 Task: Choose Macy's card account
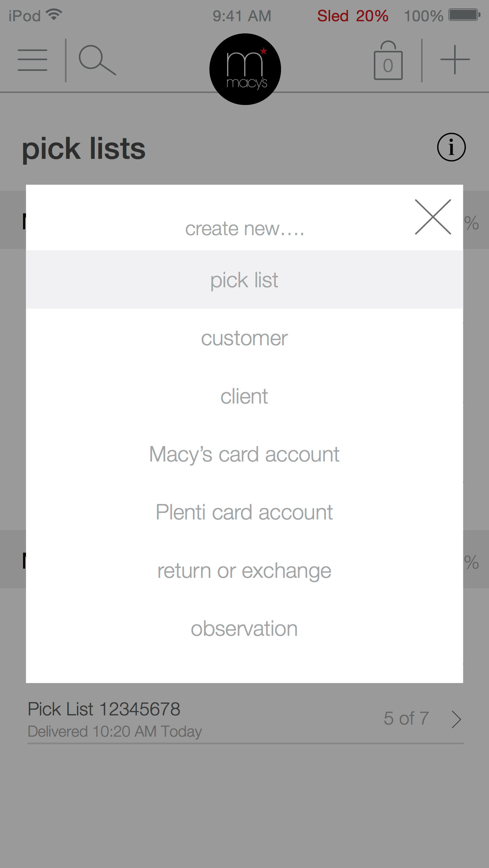244,454
